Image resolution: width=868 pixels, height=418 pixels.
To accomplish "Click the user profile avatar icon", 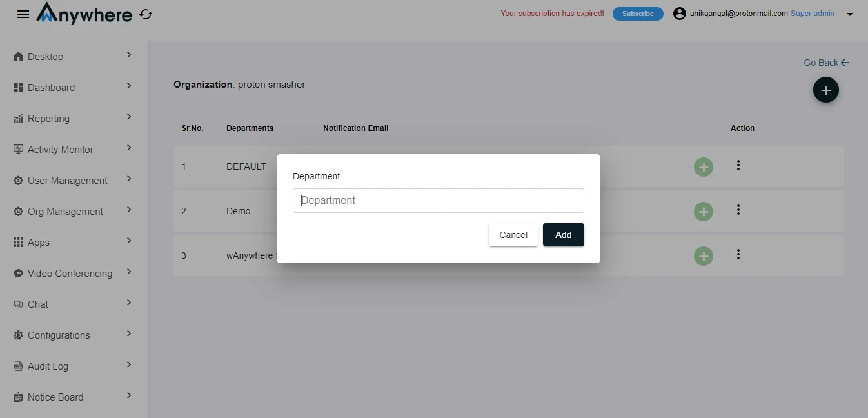I will (679, 14).
